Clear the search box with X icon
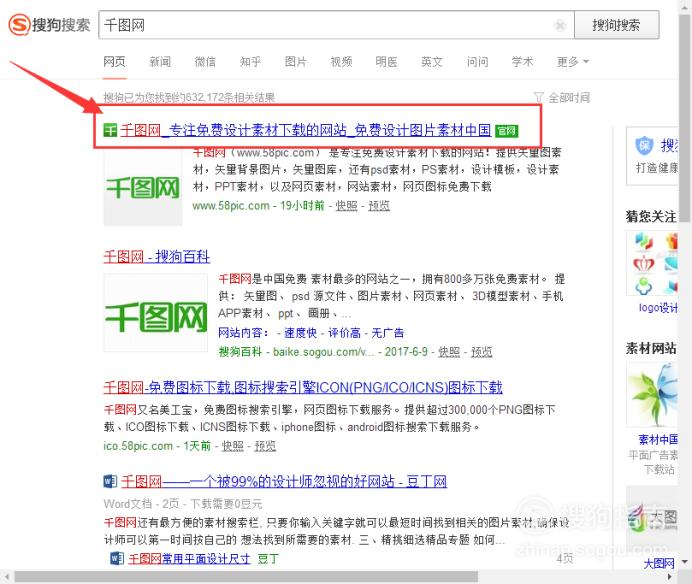The image size is (692, 584). click(x=560, y=25)
